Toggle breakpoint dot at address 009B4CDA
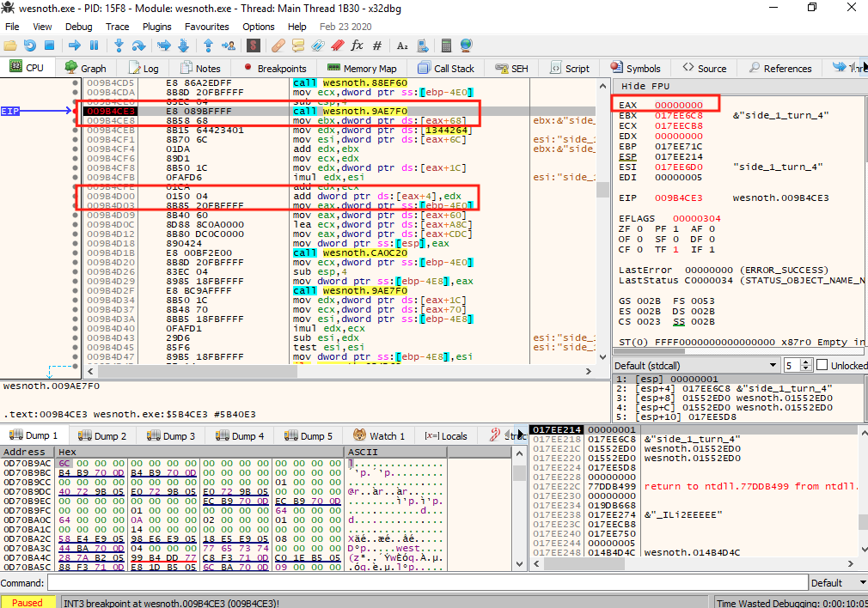This screenshot has width=868, height=608. click(x=76, y=93)
